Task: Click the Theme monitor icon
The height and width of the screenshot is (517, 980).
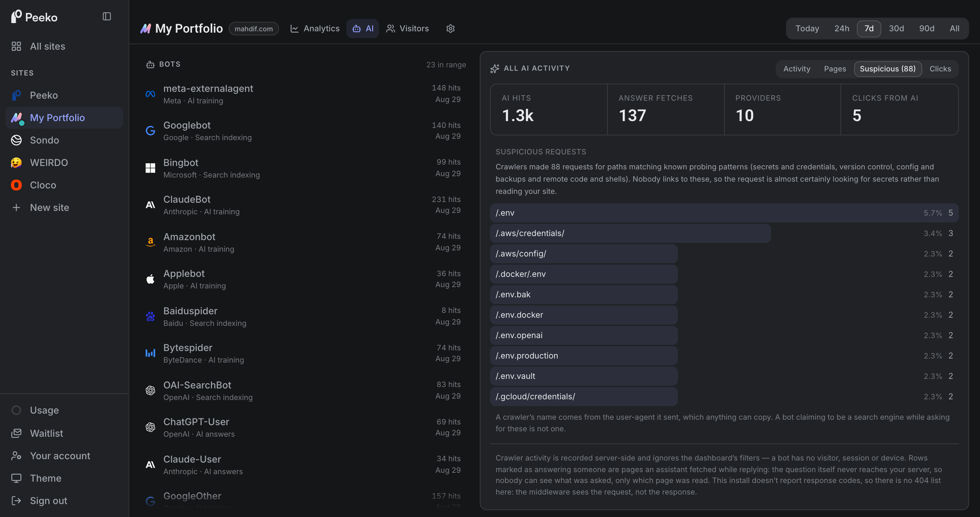Action: coord(16,478)
